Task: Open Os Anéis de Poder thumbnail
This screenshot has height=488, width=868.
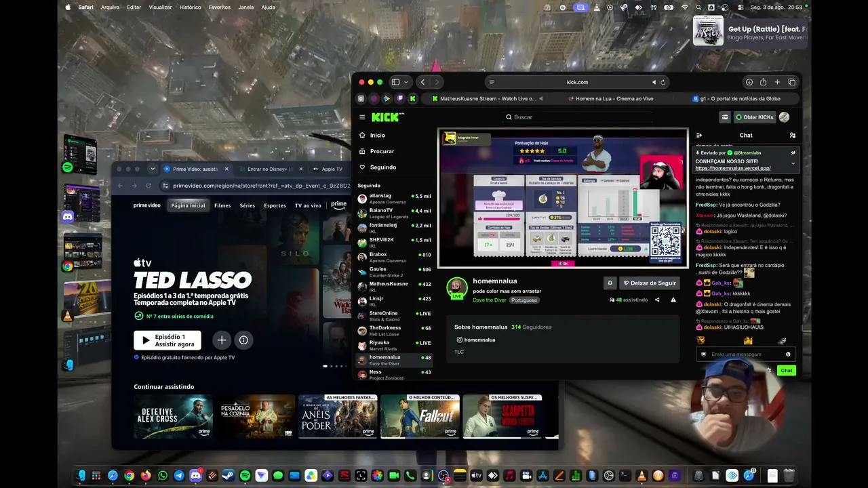Action: (338, 417)
